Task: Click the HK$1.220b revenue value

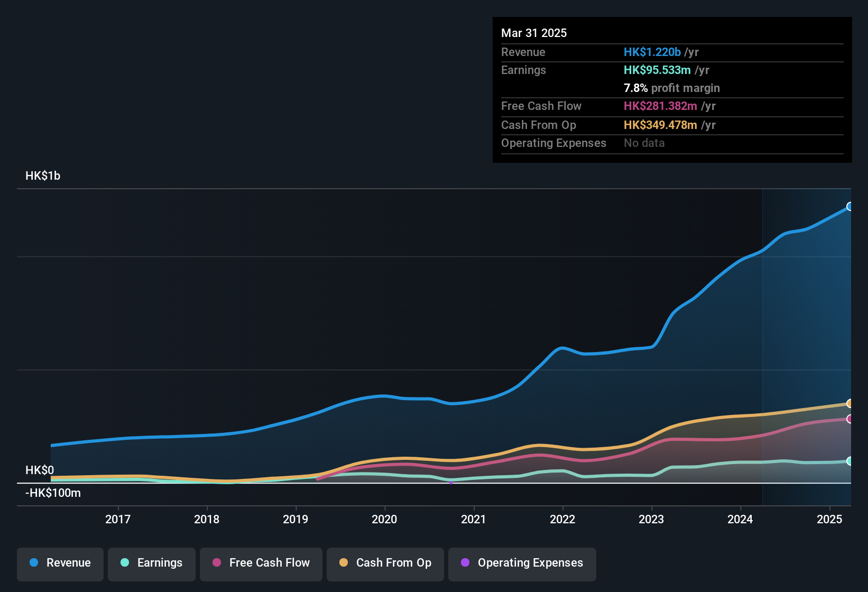Action: [652, 52]
